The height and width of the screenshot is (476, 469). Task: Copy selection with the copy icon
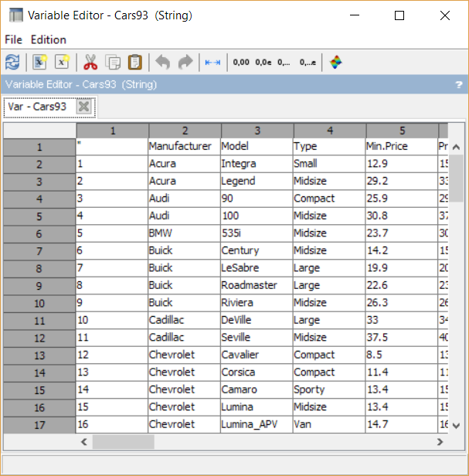[x=113, y=63]
